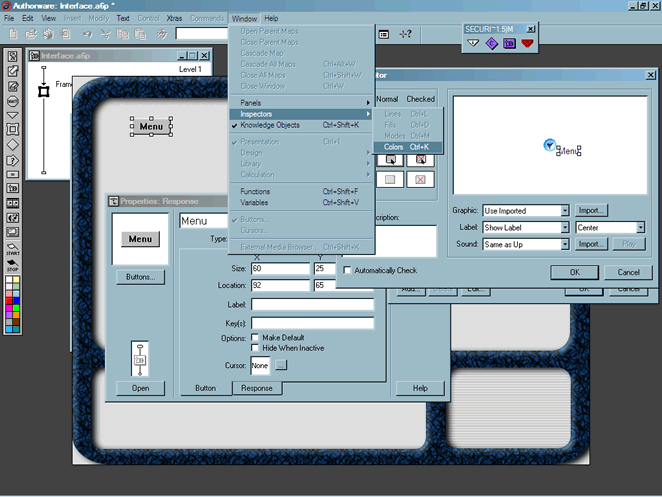Viewport: 662px width, 497px height.
Task: Pick the white Start flag
Action: pyautogui.click(x=13, y=248)
